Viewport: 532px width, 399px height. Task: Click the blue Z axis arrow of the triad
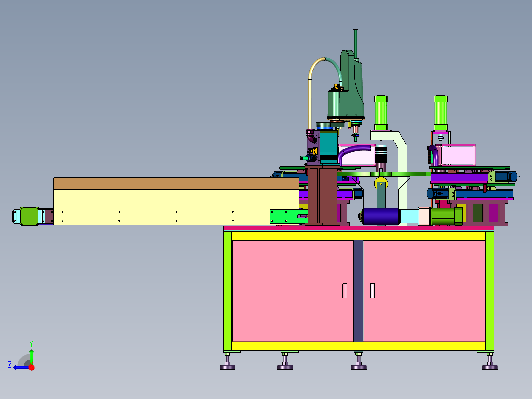[x=21, y=367]
